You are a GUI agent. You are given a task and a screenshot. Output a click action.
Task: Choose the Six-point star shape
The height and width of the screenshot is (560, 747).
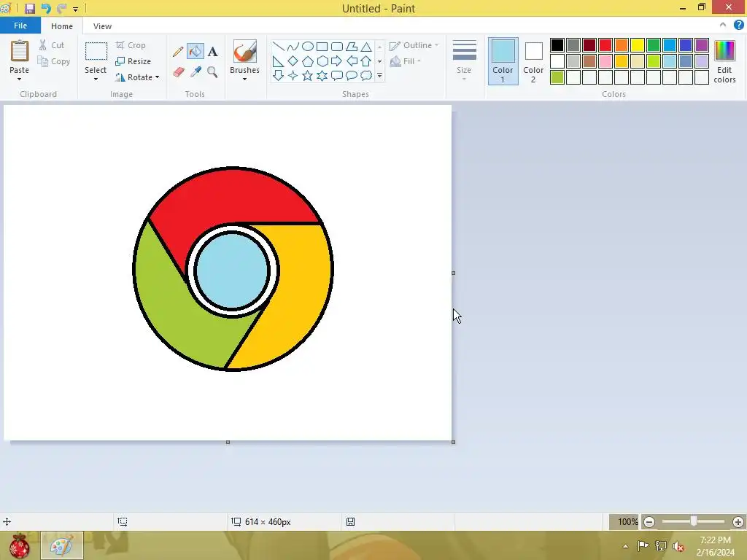click(322, 75)
